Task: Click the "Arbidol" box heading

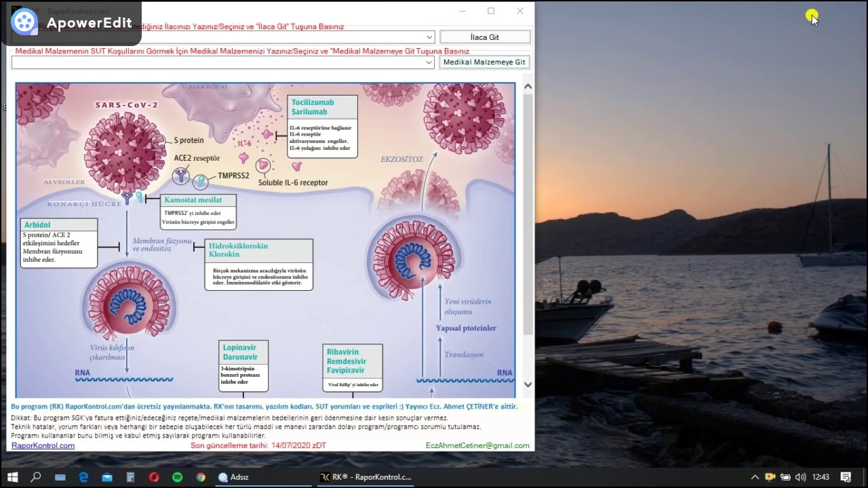Action: click(x=37, y=224)
